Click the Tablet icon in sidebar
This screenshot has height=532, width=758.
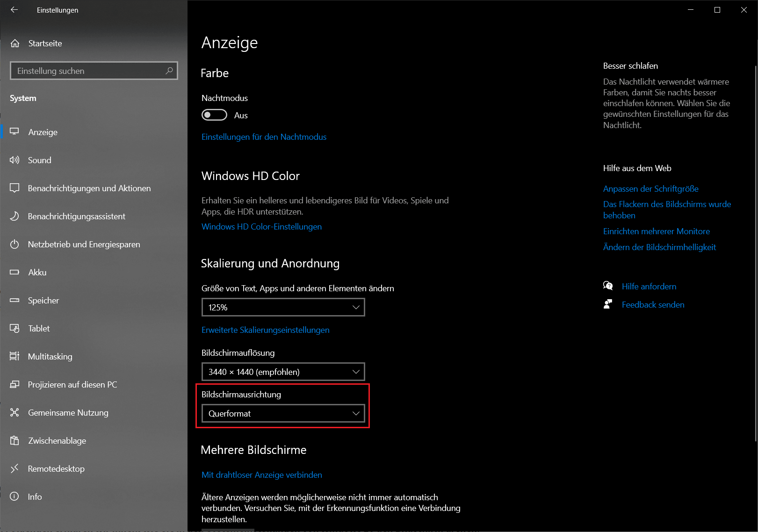[14, 328]
